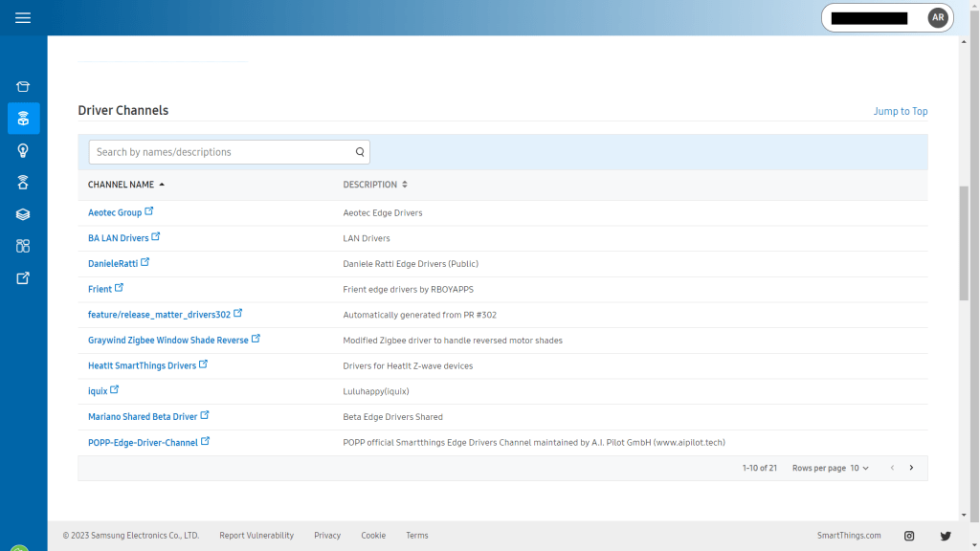This screenshot has width=980, height=551.
Task: Click the four-squares grid sidebar icon
Action: point(23,246)
